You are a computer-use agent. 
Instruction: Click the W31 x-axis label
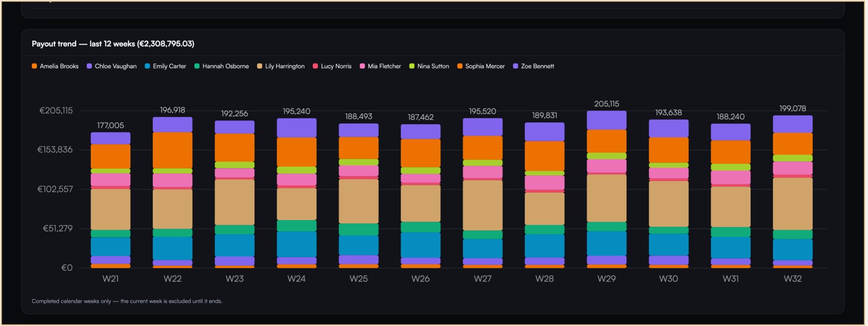pyautogui.click(x=730, y=279)
